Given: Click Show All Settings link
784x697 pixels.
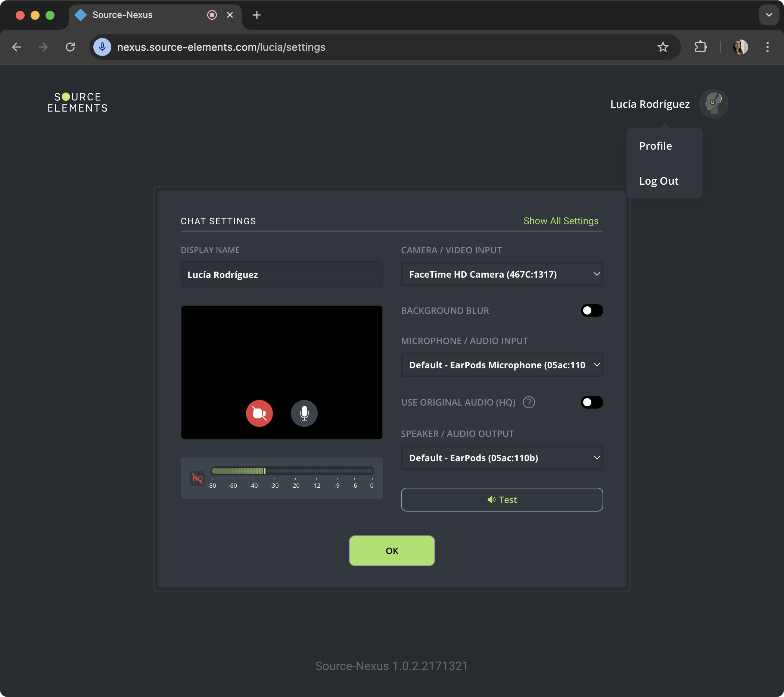Looking at the screenshot, I should tap(561, 221).
